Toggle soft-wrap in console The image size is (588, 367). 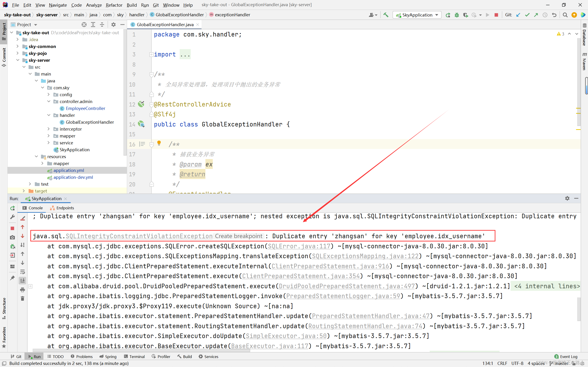22,272
